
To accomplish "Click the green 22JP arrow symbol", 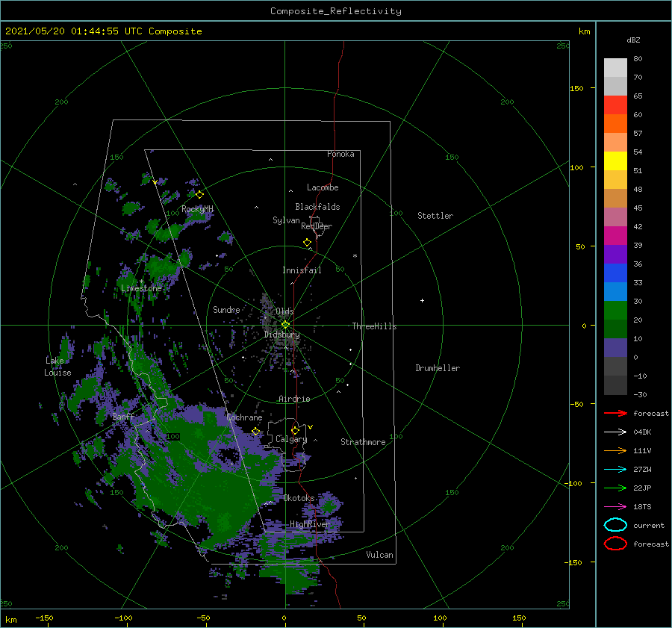I will 615,488.
